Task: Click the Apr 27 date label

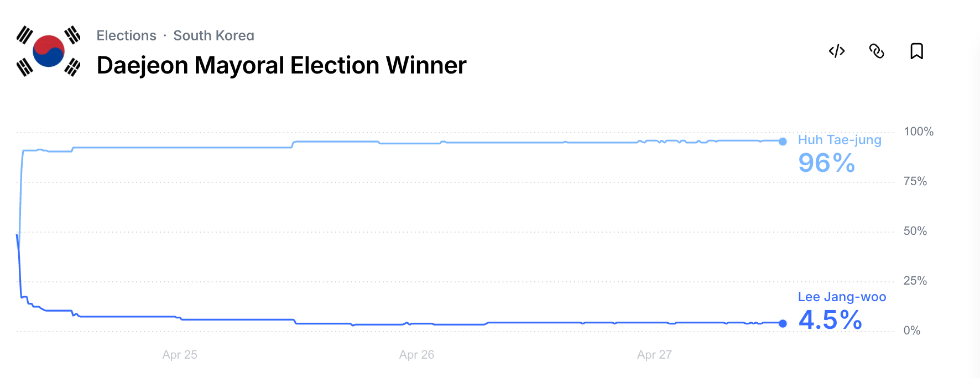Action: pos(654,355)
